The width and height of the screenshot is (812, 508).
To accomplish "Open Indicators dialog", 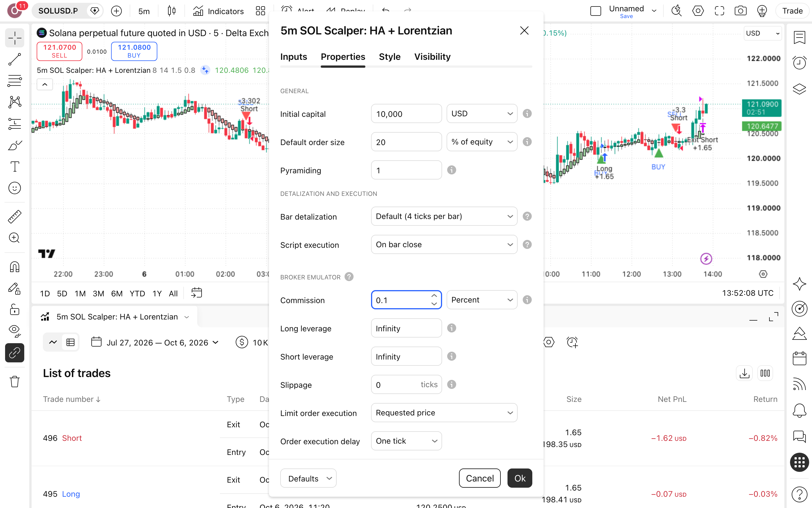I will click(x=219, y=11).
